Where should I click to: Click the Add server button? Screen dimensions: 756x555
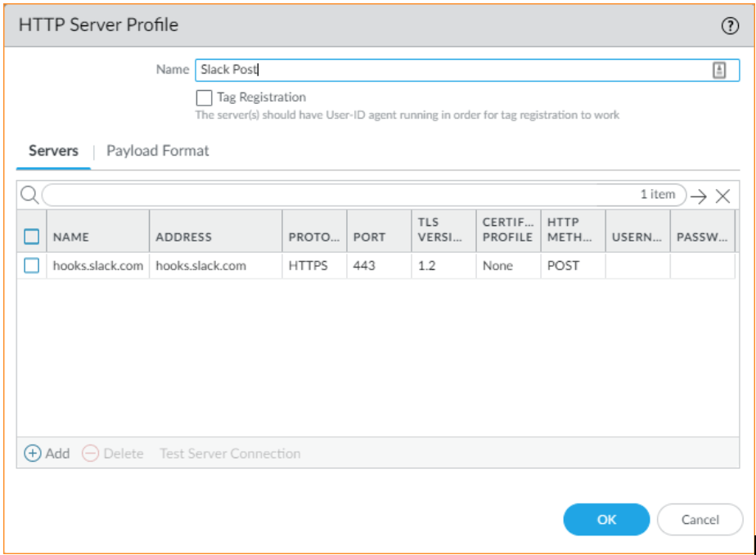[x=47, y=453]
